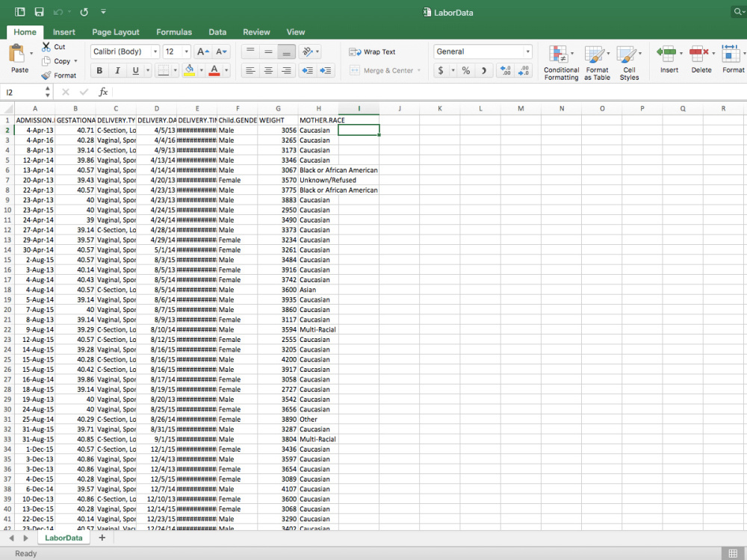Viewport: 747px width, 560px height.
Task: Select the LaborData sheet tab
Action: coord(63,538)
